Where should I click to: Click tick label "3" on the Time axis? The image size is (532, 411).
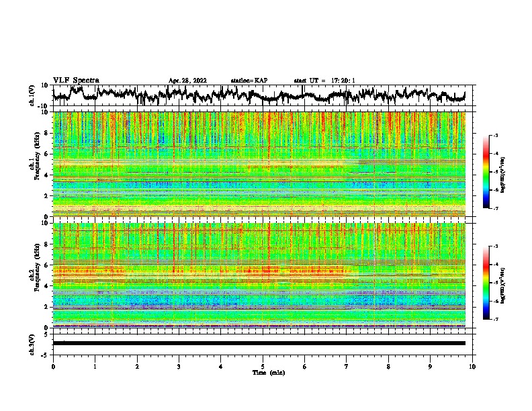[x=179, y=367]
